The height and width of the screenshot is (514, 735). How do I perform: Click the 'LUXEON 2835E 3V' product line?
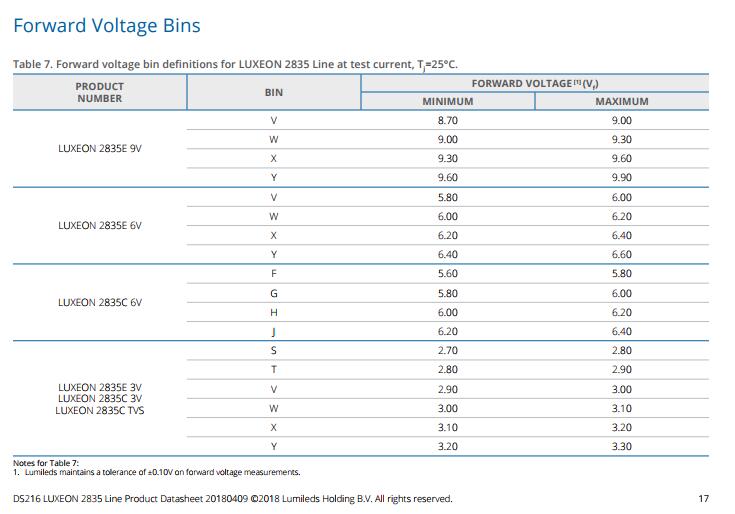(100, 387)
